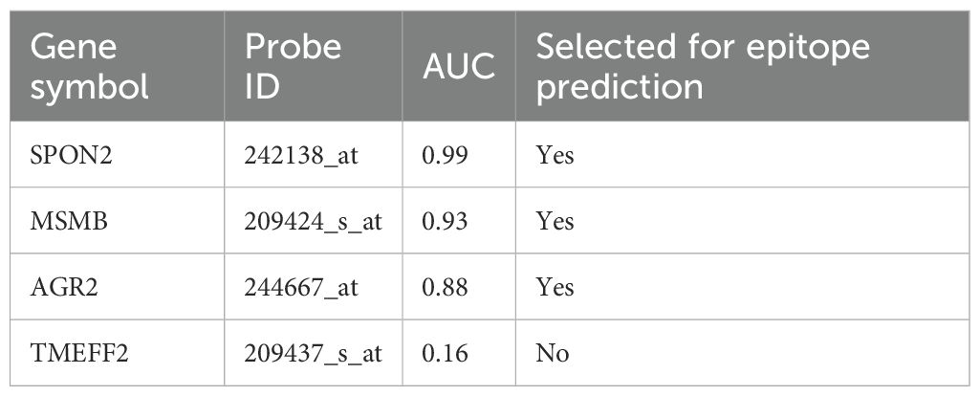Click probe ID 244667_at
Viewport: 980px width, 396px height.
302,288
